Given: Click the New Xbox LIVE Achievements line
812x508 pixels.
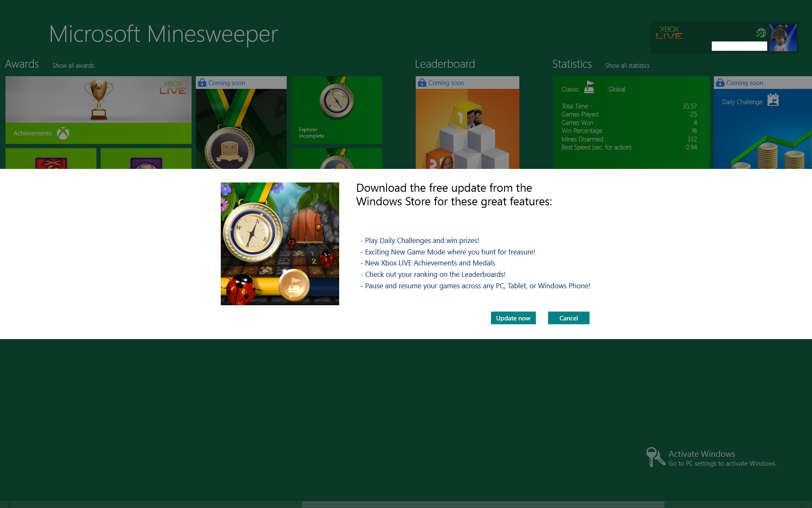Looking at the screenshot, I should click(428, 263).
